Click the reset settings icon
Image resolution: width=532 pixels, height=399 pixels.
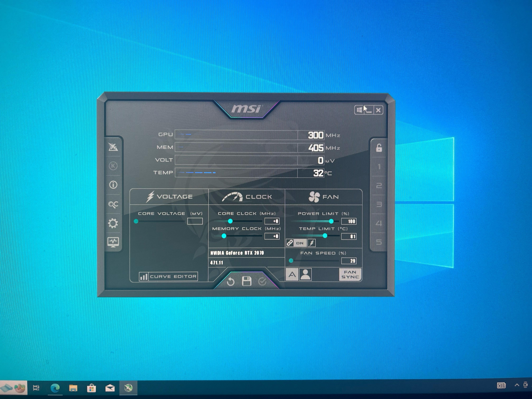point(230,281)
